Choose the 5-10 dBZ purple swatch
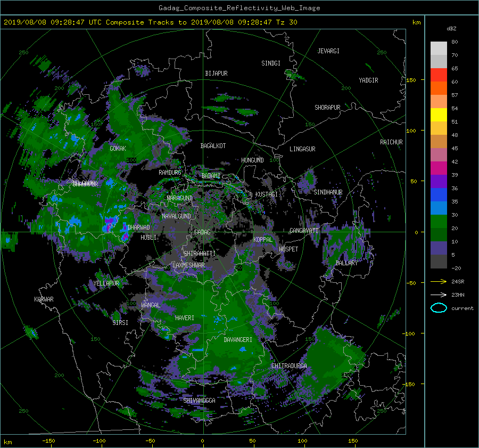This screenshot has height=448, width=479. pos(439,248)
